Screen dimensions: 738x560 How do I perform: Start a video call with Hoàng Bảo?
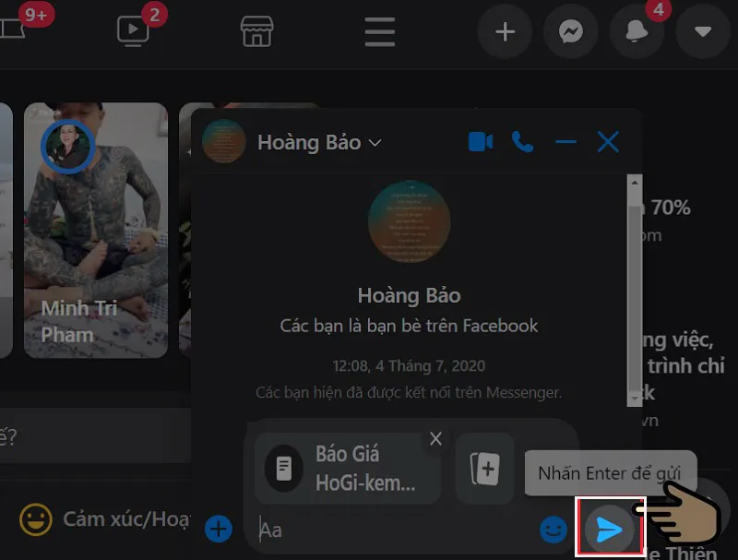point(479,142)
